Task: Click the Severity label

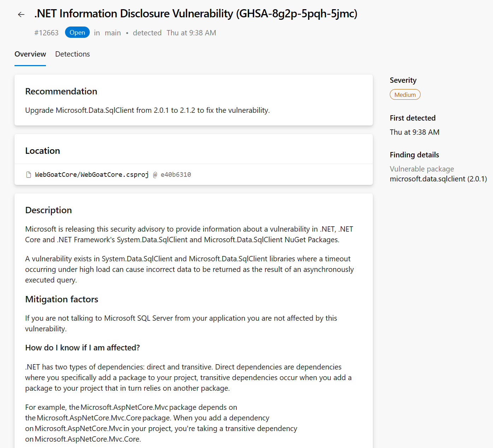Action: 403,80
